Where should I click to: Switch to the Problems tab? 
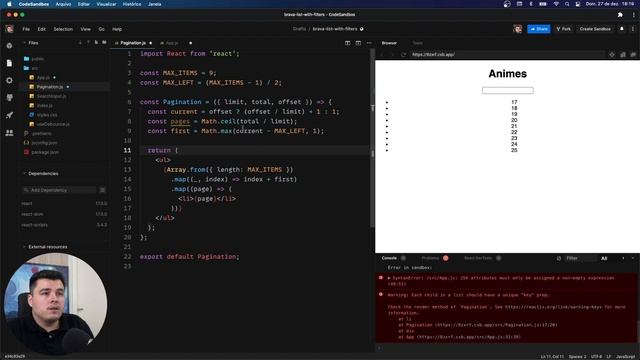(x=430, y=258)
